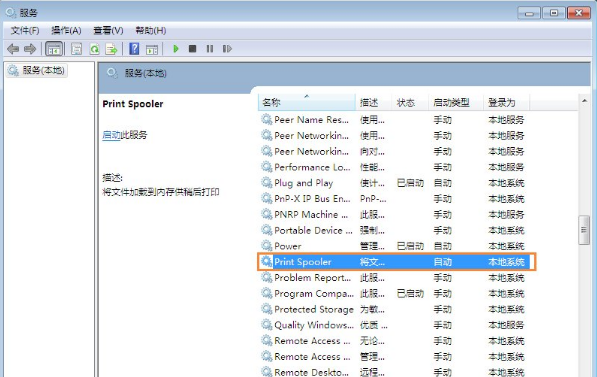This screenshot has width=597, height=377.
Task: Sort by the 描述 column header
Action: [374, 102]
